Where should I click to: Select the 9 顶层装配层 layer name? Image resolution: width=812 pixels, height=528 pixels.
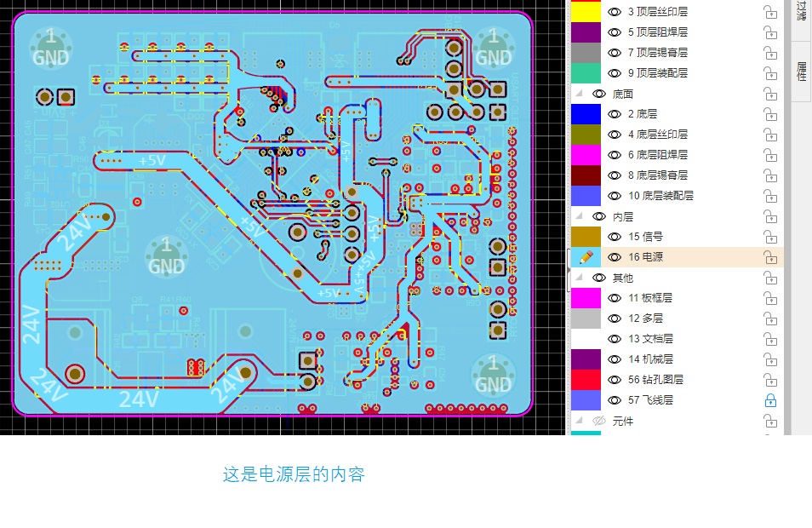(658, 73)
